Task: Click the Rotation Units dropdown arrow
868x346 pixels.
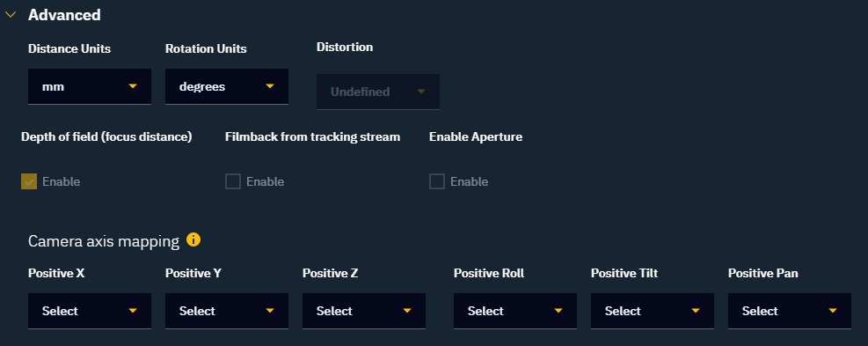Action: (270, 86)
